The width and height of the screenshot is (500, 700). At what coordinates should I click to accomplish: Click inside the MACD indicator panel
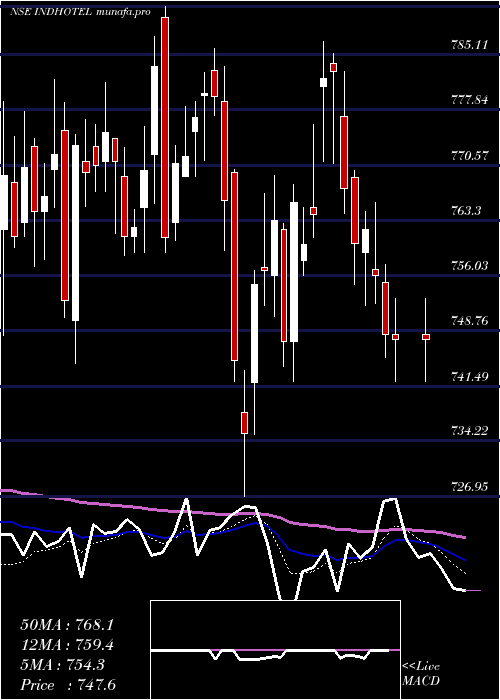click(x=275, y=650)
